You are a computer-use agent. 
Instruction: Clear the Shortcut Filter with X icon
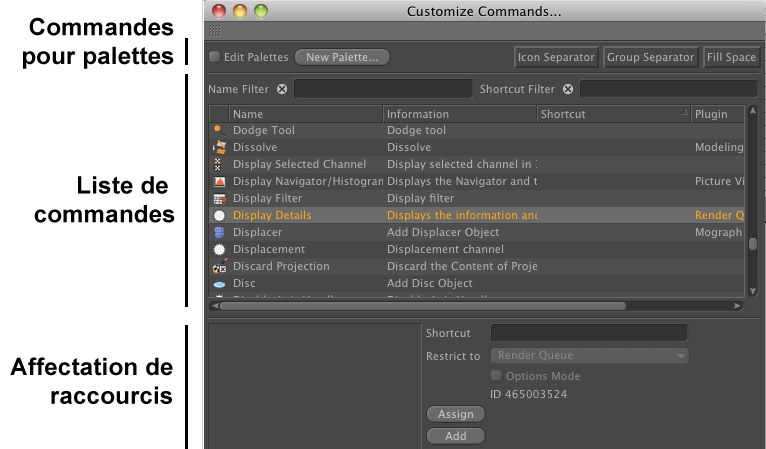coord(568,89)
